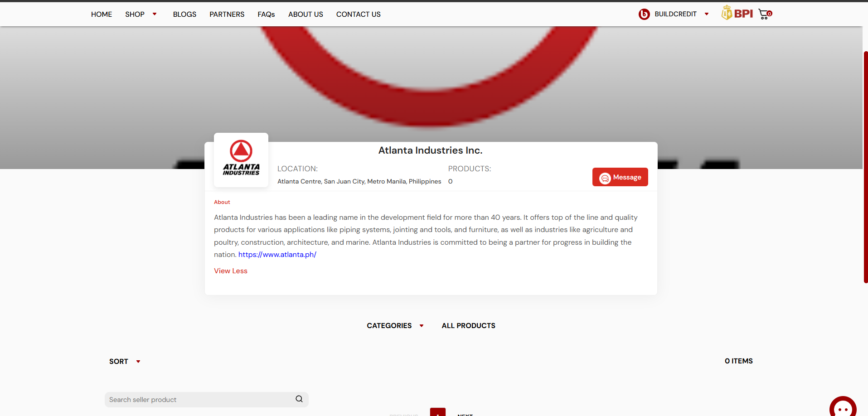Click the magnifier search icon

(x=299, y=399)
